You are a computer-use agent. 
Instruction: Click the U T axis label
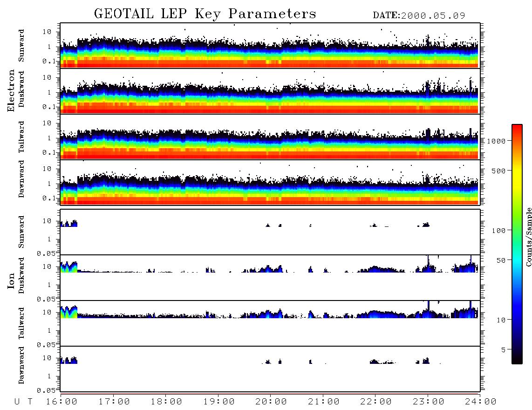tap(23, 402)
